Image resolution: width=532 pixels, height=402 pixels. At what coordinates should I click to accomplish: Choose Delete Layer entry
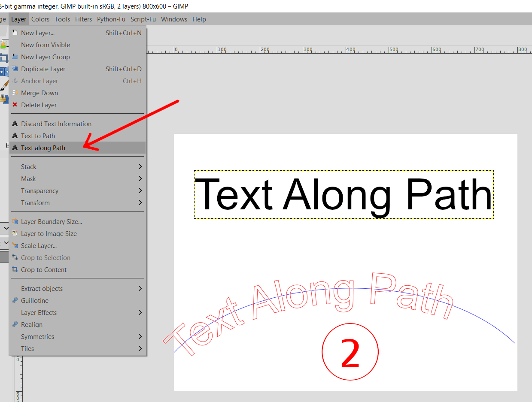pyautogui.click(x=78, y=105)
